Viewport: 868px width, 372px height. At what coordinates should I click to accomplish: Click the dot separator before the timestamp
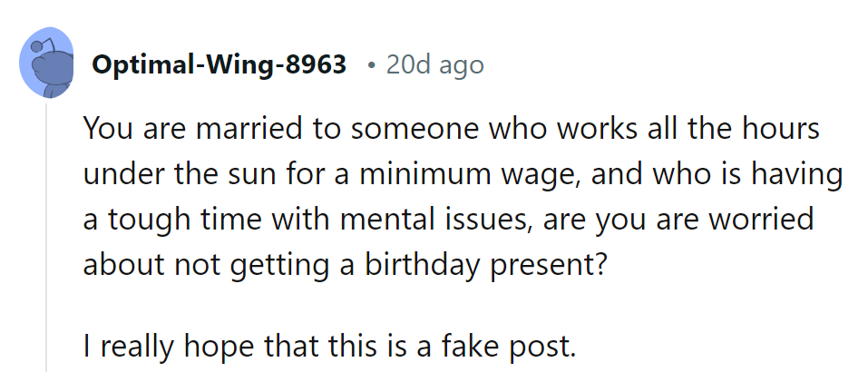(370, 65)
